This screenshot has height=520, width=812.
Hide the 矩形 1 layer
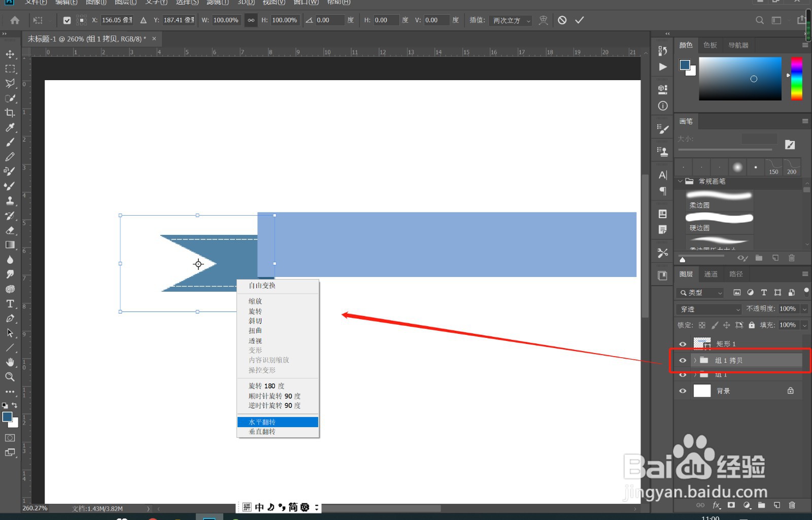683,344
